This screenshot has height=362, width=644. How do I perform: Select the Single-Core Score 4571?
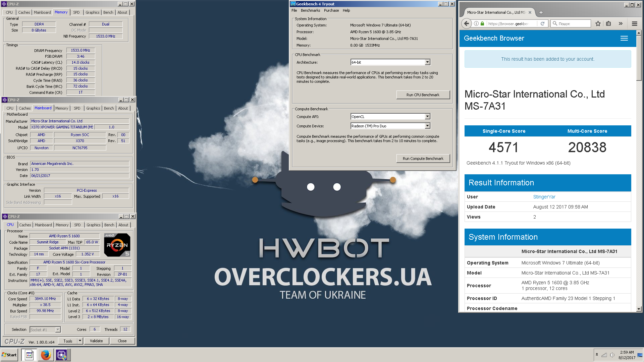click(503, 147)
